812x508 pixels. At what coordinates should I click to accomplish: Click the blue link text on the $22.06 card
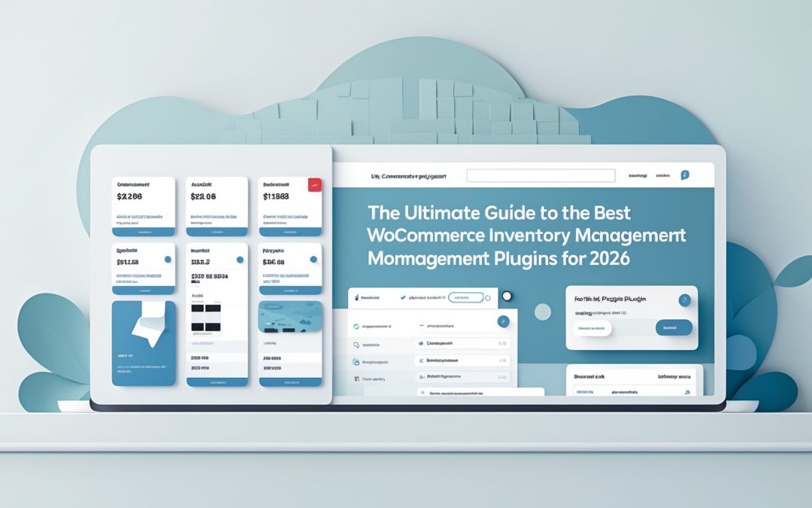(214, 217)
